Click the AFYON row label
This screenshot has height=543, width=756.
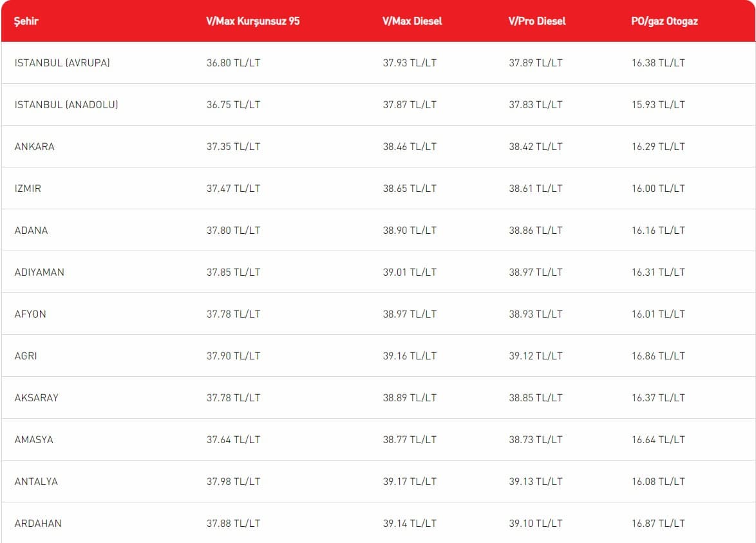coord(30,314)
